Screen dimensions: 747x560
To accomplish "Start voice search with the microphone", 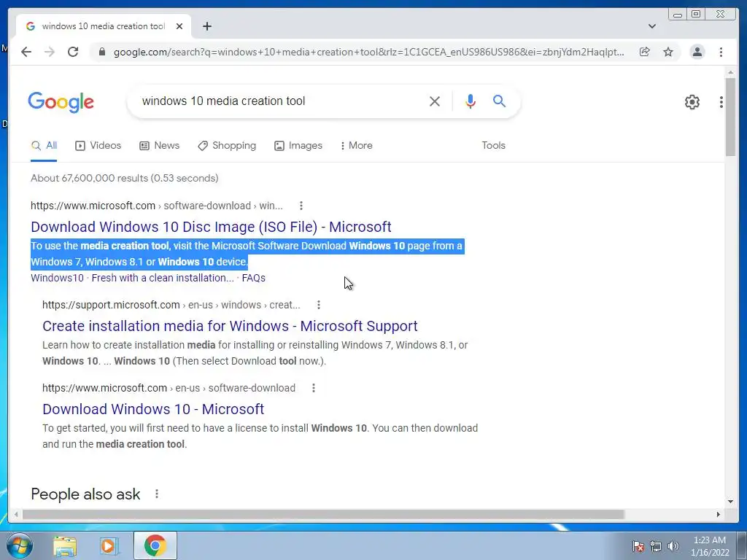I will (x=471, y=101).
